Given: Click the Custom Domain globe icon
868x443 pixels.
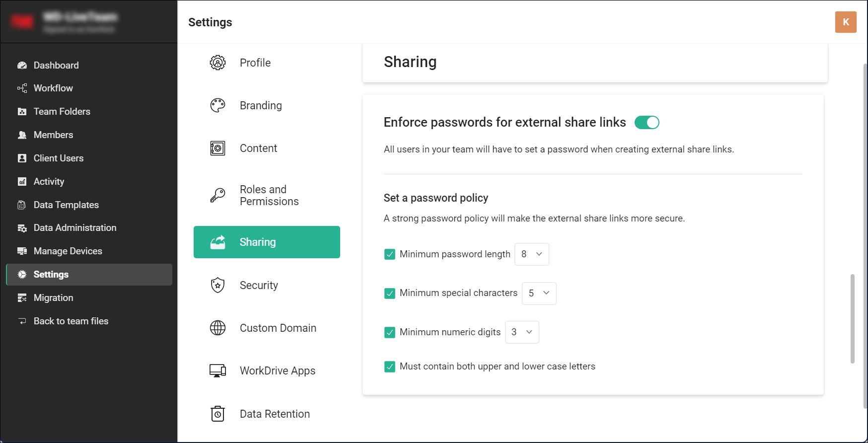Looking at the screenshot, I should [x=217, y=328].
